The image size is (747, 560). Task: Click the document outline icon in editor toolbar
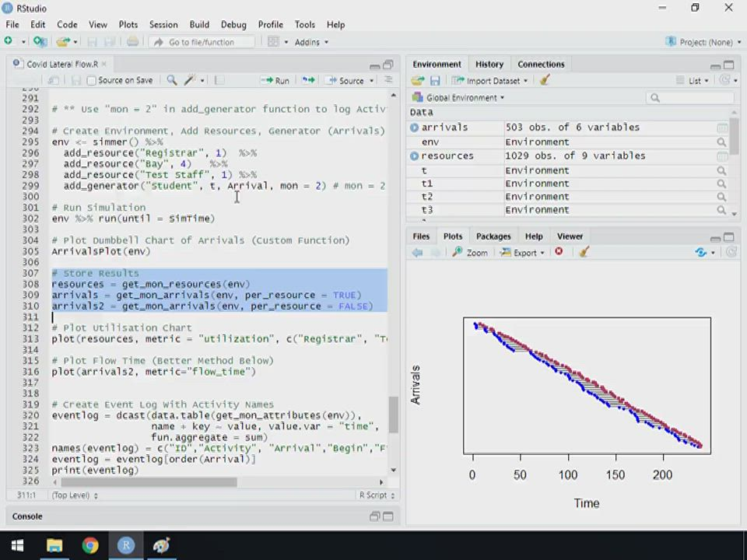(389, 80)
